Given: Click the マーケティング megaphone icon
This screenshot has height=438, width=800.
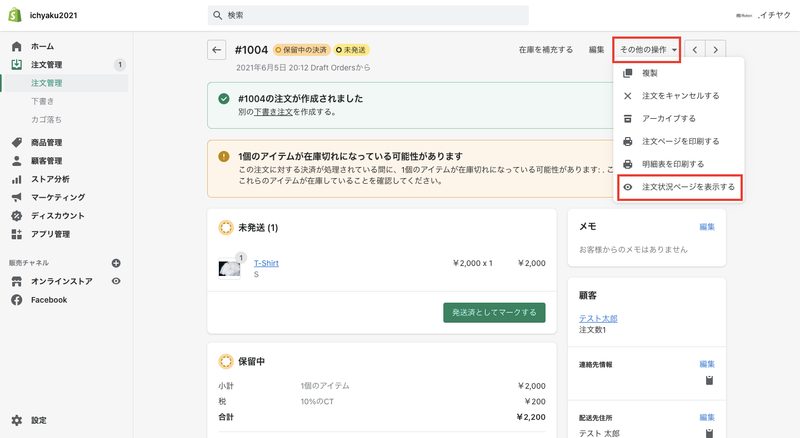Looking at the screenshot, I should (x=17, y=197).
